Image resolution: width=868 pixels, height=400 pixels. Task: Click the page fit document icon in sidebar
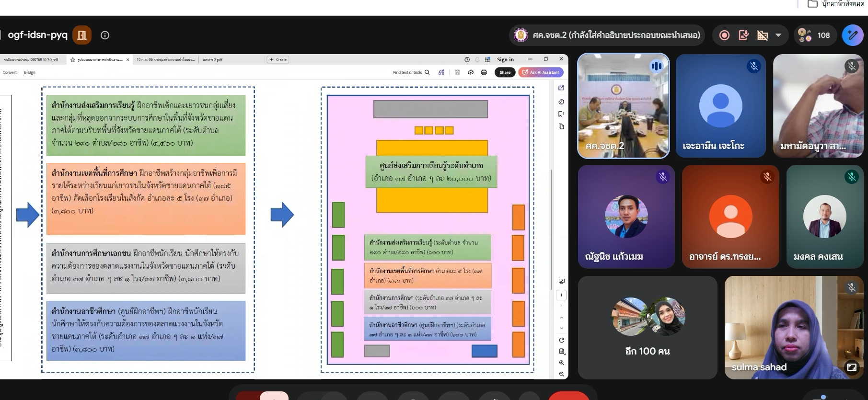tap(562, 352)
